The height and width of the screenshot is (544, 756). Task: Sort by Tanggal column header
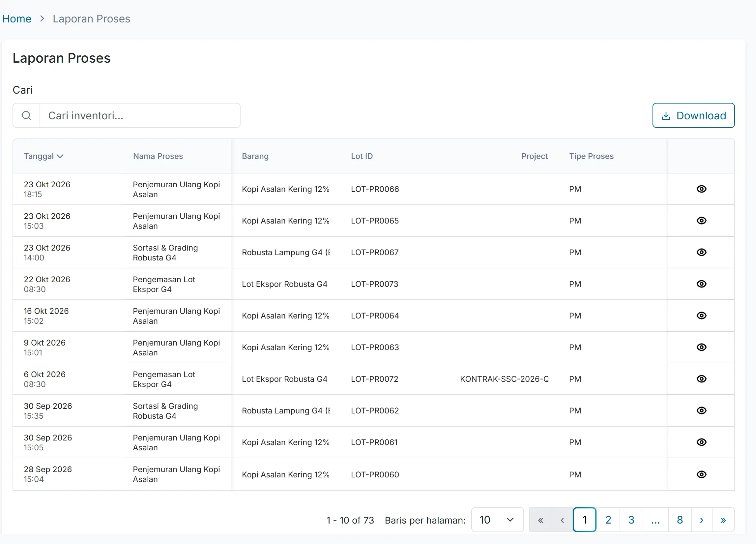click(x=43, y=156)
